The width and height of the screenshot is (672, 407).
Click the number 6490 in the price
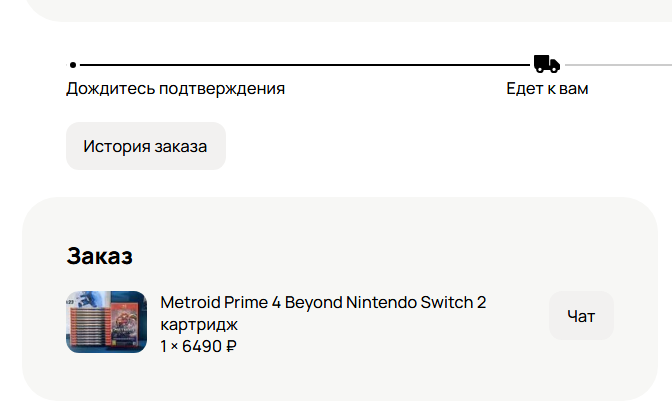click(x=202, y=346)
